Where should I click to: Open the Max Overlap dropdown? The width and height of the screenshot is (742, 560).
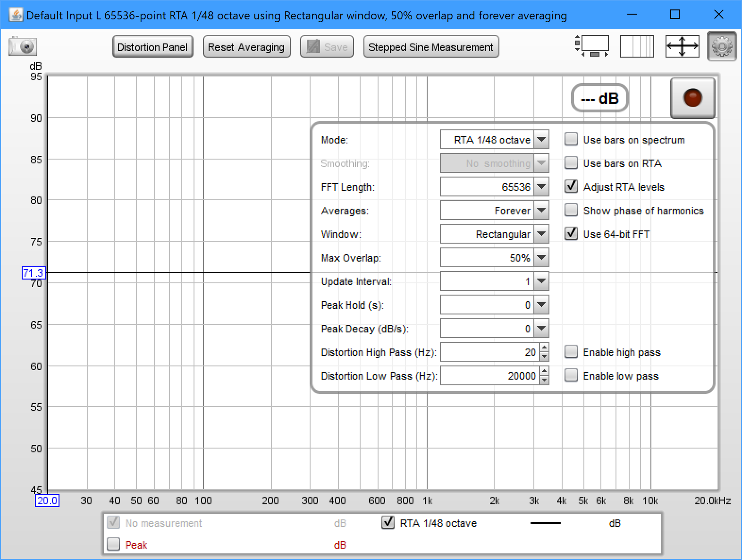[x=494, y=258]
